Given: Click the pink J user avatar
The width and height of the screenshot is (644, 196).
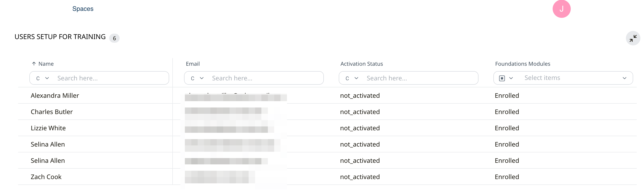Looking at the screenshot, I should pos(561,9).
